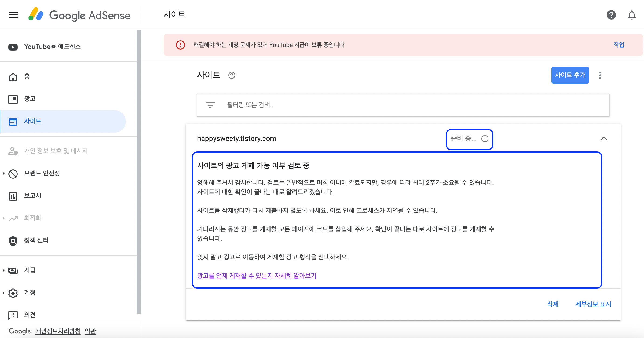Open 광고를 언제 게재할 수 있는지 자세히 알아보기 link

coord(257,276)
